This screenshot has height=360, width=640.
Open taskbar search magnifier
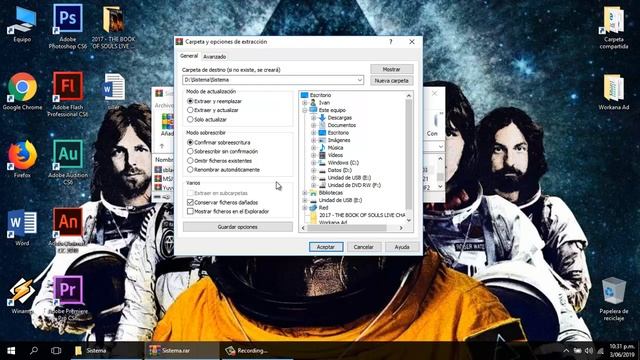point(34,351)
